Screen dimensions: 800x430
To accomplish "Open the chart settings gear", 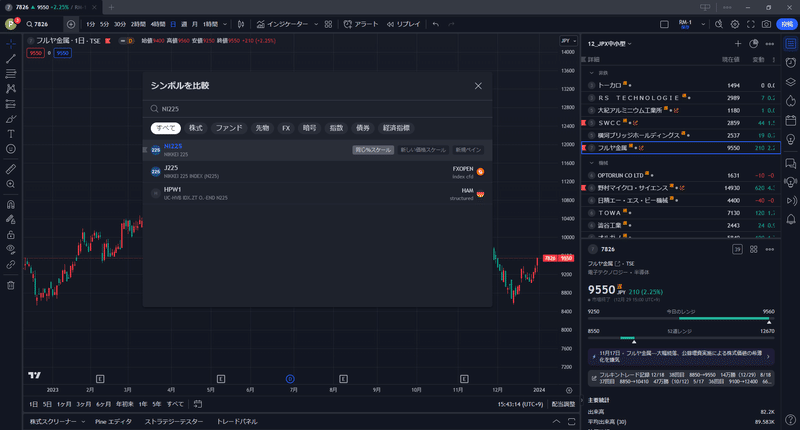I will tap(735, 24).
